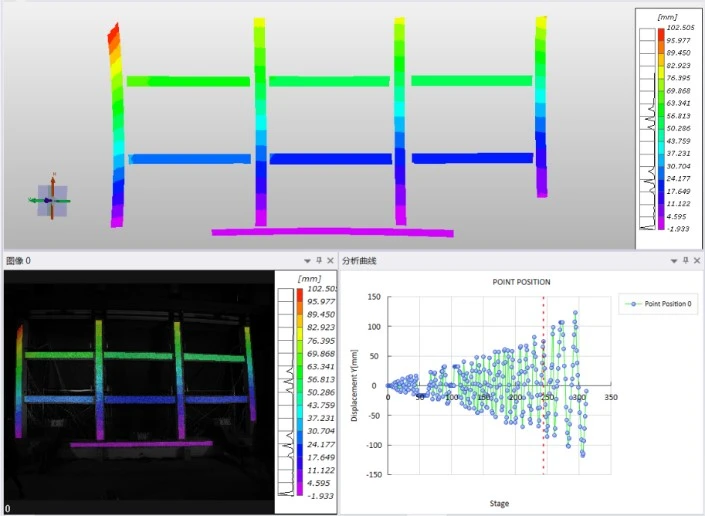
Task: Click the Displacement Y[mm] axis label
Action: (355, 385)
